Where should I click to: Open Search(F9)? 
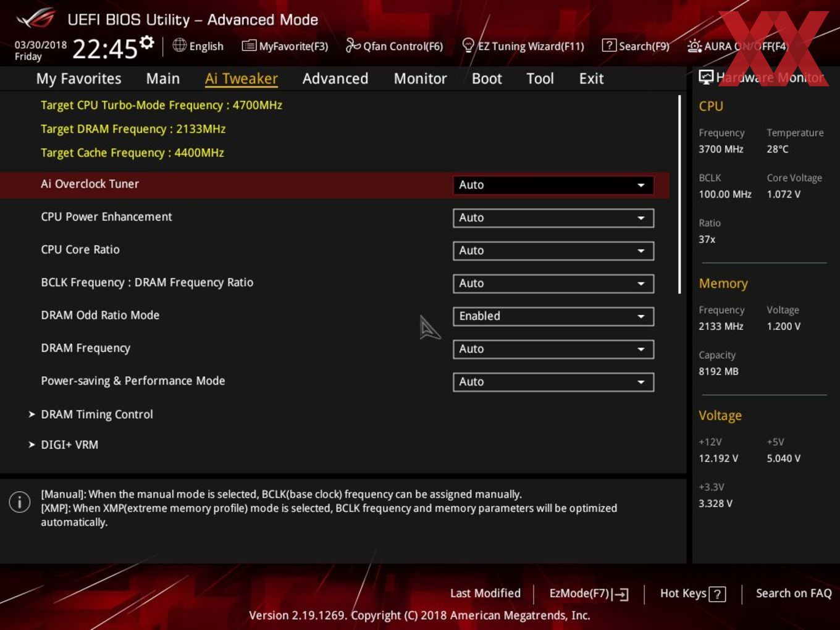(644, 46)
